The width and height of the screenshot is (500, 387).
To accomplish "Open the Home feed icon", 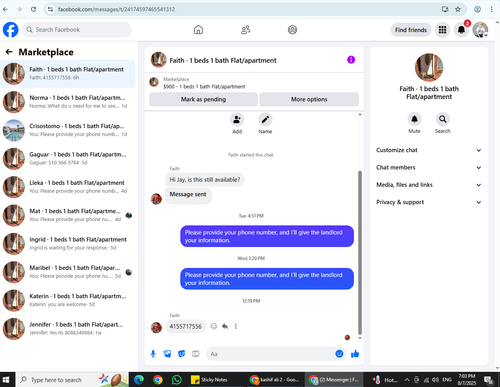I will 198,30.
